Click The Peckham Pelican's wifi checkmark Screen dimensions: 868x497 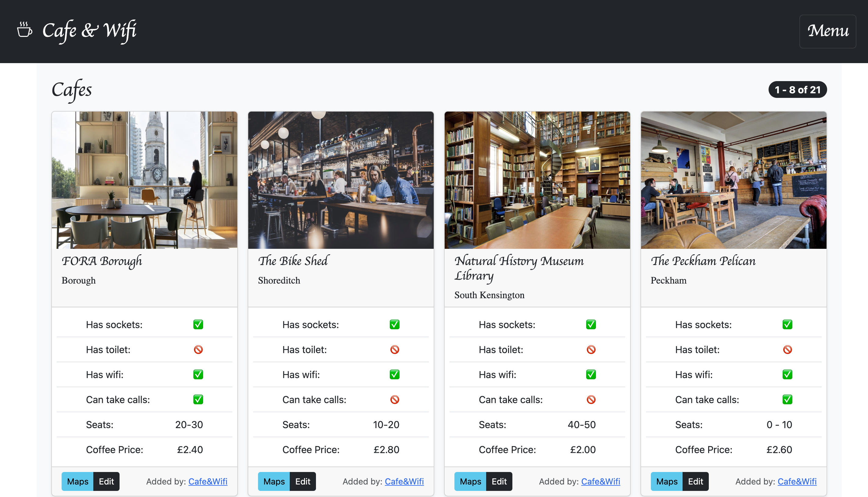[787, 374]
